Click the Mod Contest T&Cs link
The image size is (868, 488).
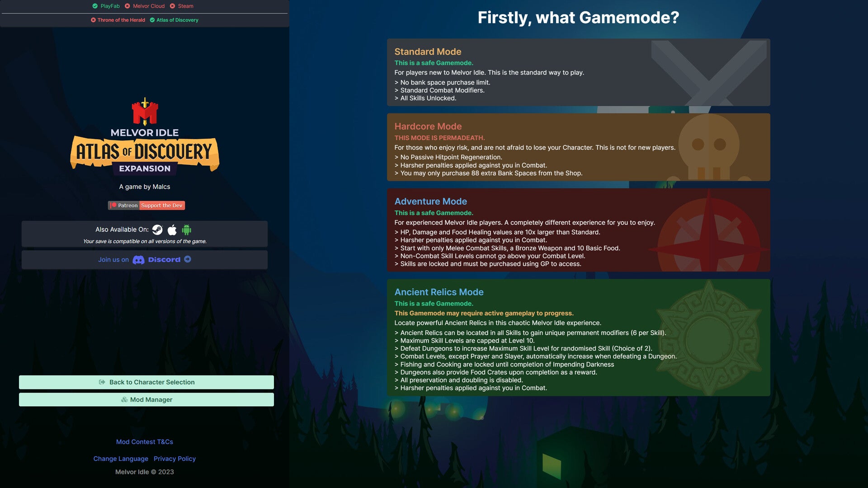[144, 442]
